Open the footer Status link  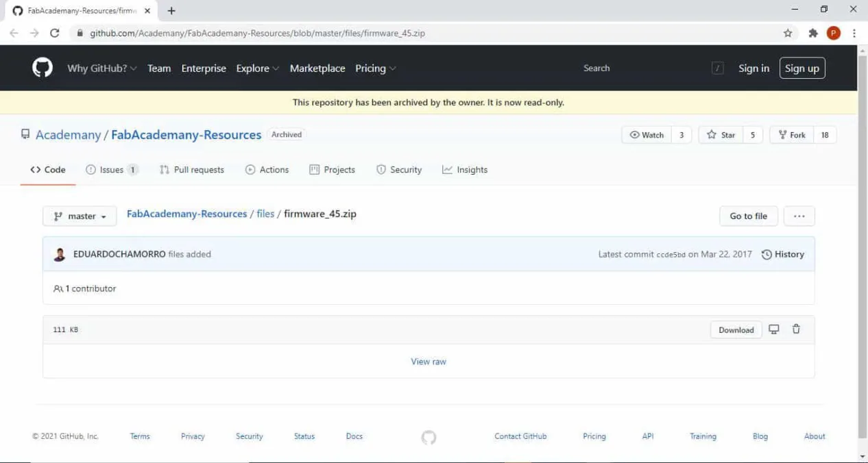click(304, 436)
